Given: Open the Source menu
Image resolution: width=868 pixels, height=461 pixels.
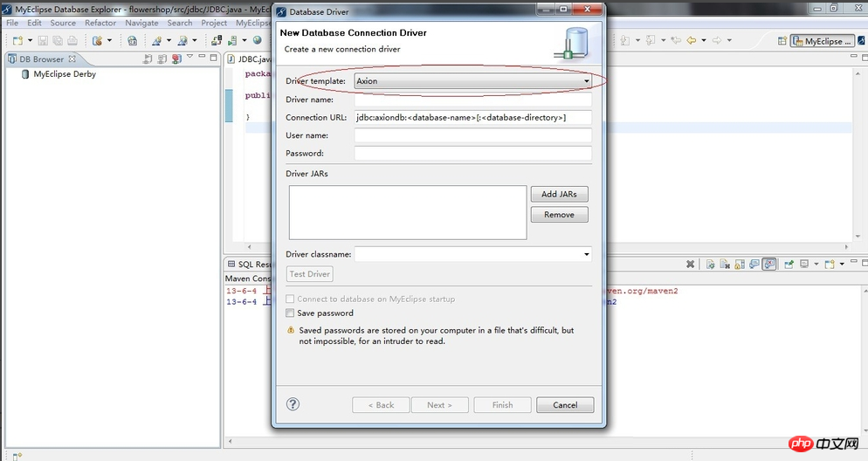Looking at the screenshot, I should click(63, 23).
